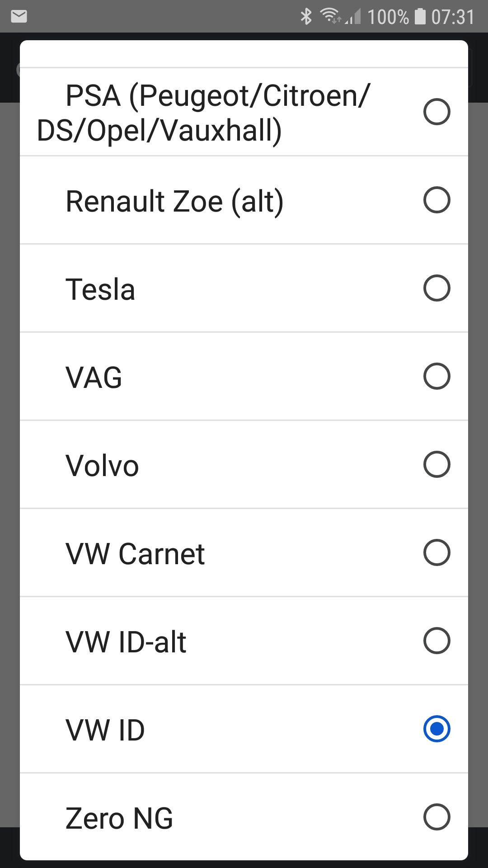Viewport: 488px width, 868px height.
Task: Tap the Zero NG option text
Action: (x=119, y=818)
